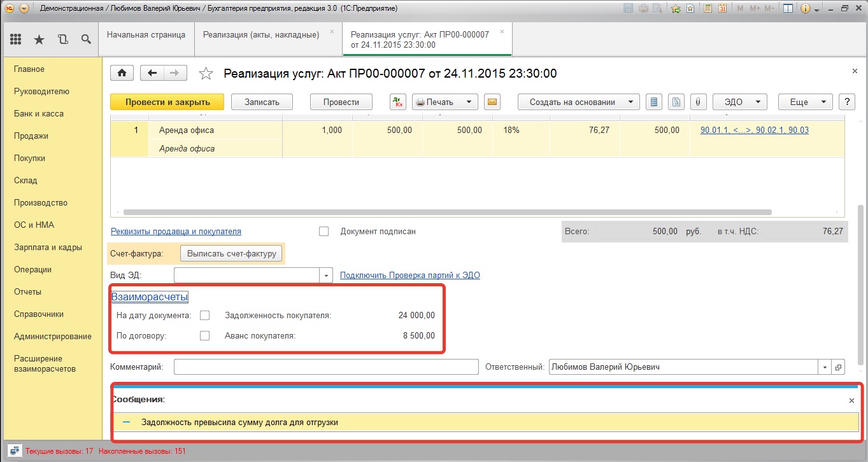Go to the home page button

[122, 73]
